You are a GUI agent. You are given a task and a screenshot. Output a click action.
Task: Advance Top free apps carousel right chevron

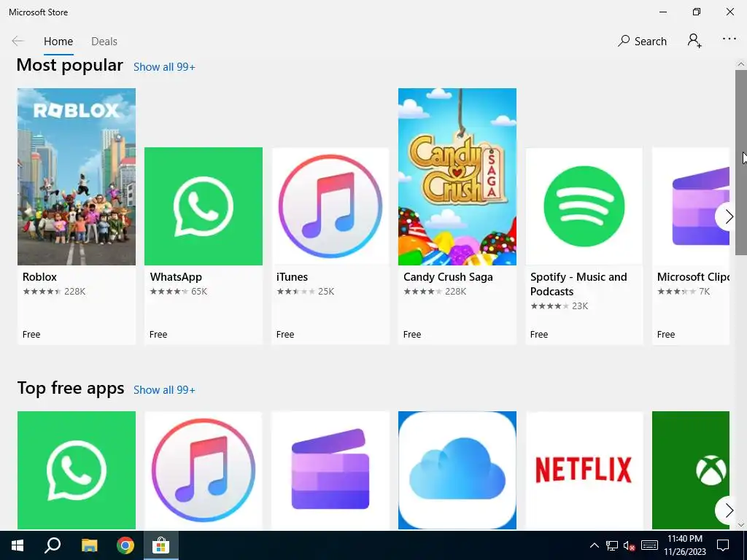pos(727,511)
